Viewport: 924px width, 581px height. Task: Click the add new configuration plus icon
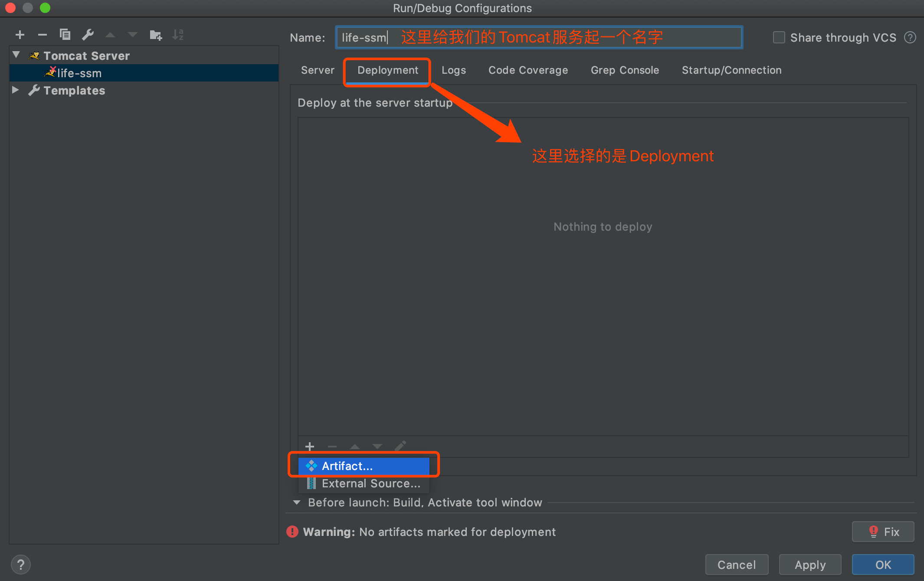point(20,35)
